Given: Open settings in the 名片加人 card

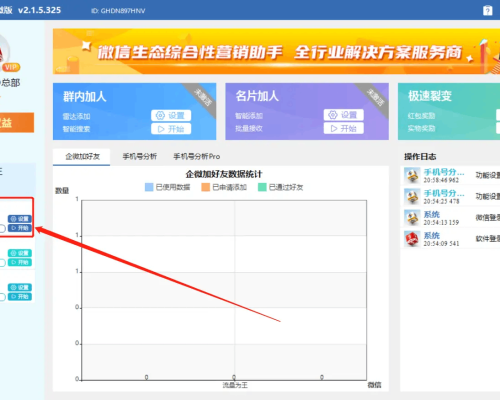Looking at the screenshot, I should click(344, 115).
